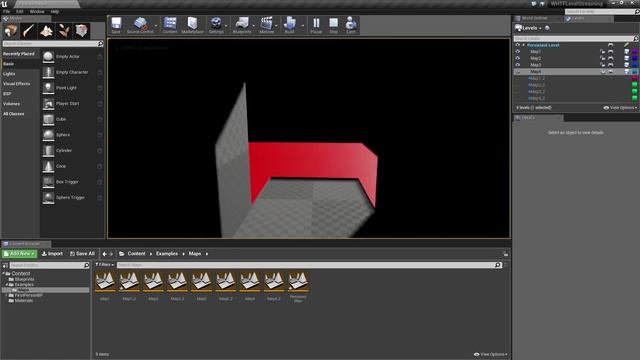Screen dimensions: 640x360
Task: Collapse the Persistent Level tree
Action: click(524, 45)
